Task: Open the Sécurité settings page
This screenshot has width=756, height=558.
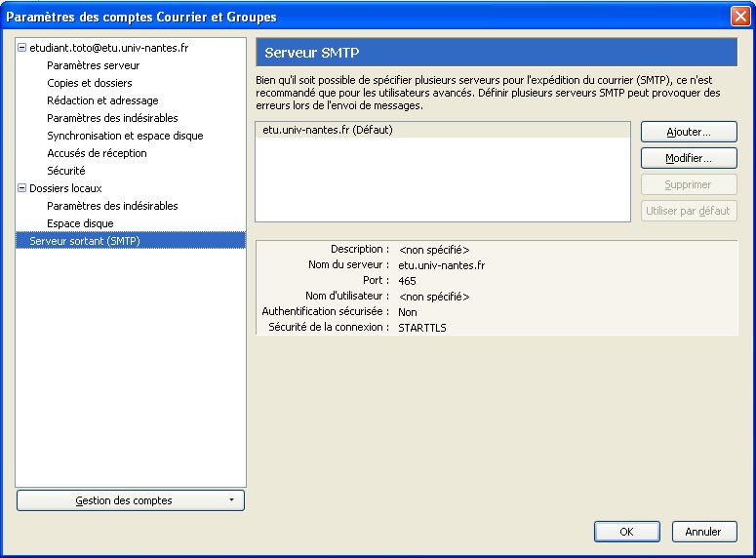Action: (65, 171)
